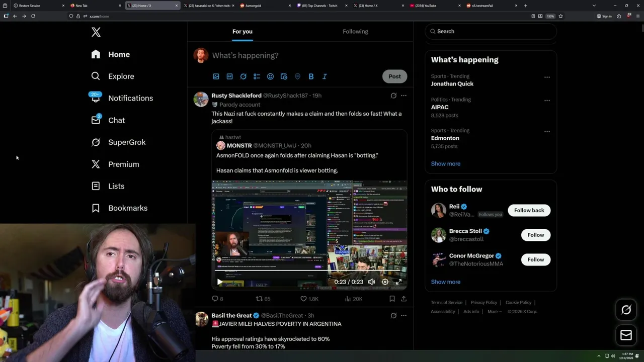This screenshot has height=362, width=644.
Task: Add an image to the post composer
Action: click(216, 76)
